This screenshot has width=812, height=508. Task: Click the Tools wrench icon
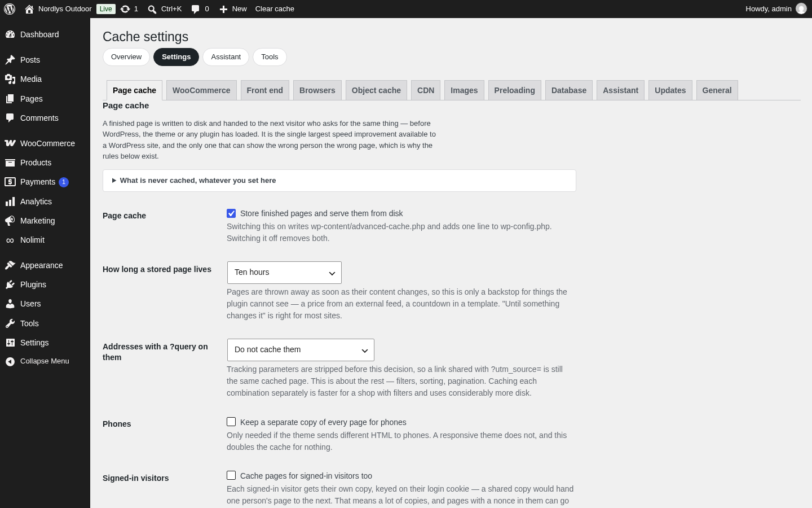point(10,323)
